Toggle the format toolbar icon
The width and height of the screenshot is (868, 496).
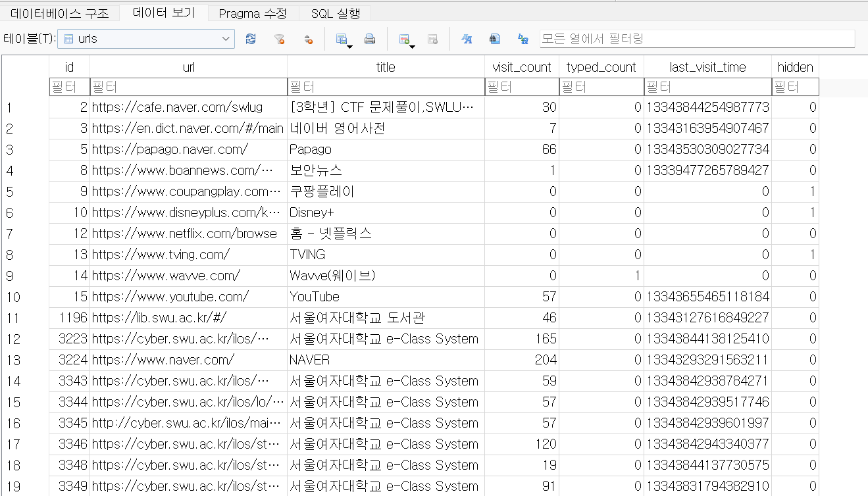(x=467, y=39)
